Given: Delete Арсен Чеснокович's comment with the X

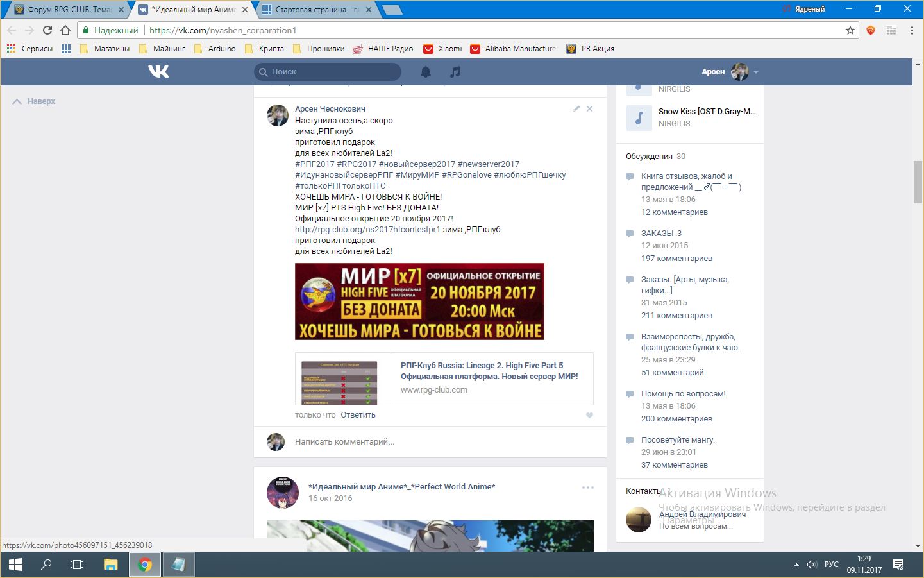Looking at the screenshot, I should point(590,109).
